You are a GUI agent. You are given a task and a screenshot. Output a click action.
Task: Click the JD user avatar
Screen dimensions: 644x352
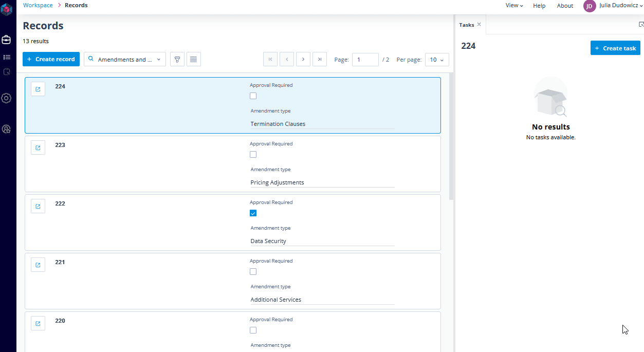pyautogui.click(x=590, y=6)
